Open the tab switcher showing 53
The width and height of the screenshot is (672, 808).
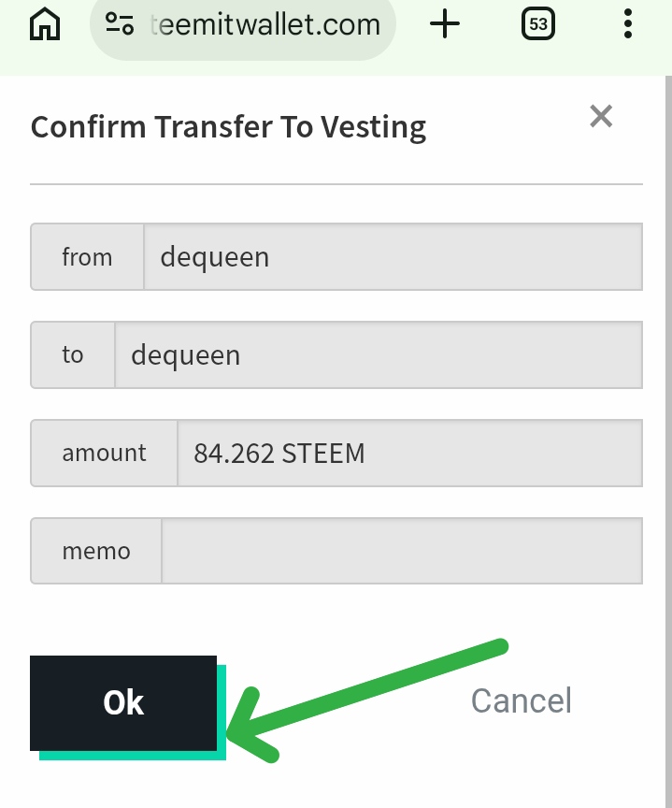click(538, 24)
